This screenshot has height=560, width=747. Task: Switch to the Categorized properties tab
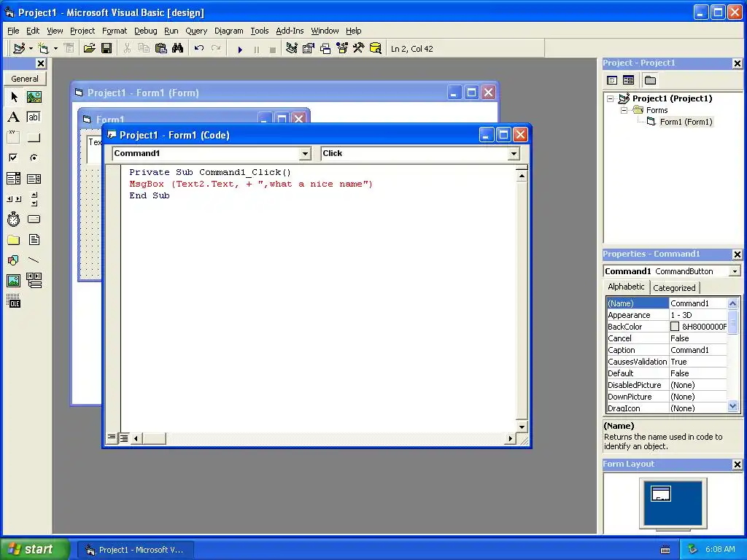[674, 287]
